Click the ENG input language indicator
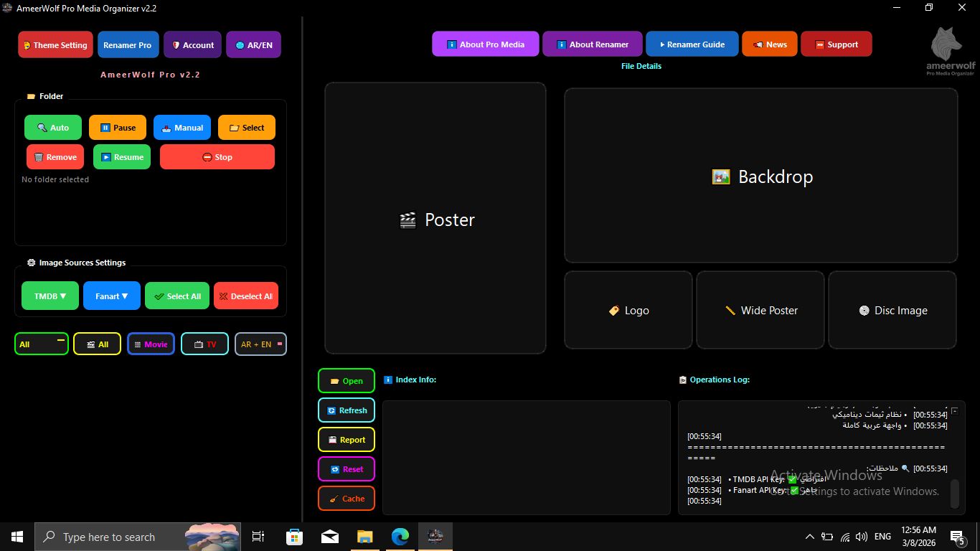 pos(883,537)
